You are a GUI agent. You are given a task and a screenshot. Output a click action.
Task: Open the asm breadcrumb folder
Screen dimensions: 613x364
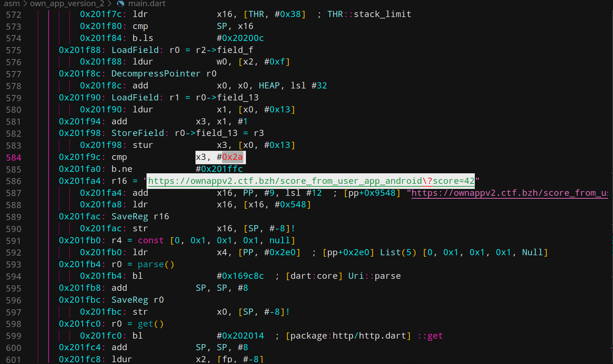[12, 4]
